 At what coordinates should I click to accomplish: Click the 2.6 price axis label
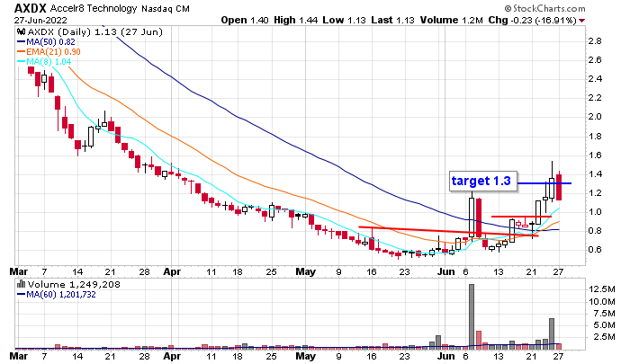(595, 60)
